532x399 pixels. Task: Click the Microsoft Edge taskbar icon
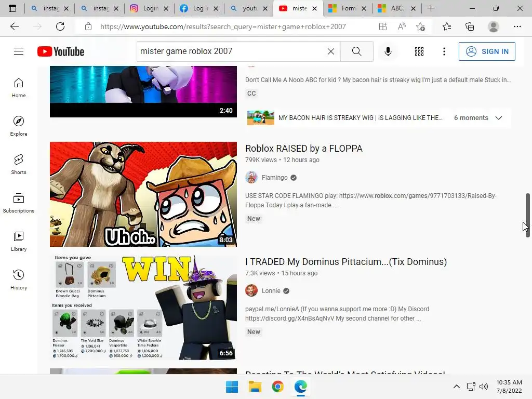[x=301, y=387]
